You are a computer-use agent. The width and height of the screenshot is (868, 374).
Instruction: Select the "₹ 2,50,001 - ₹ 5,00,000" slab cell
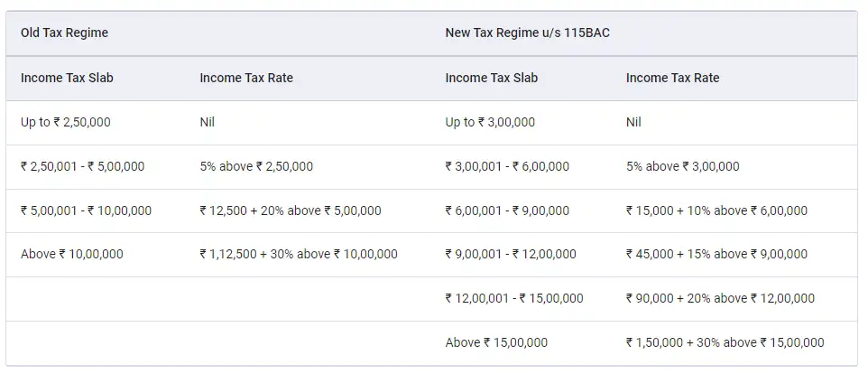point(82,166)
